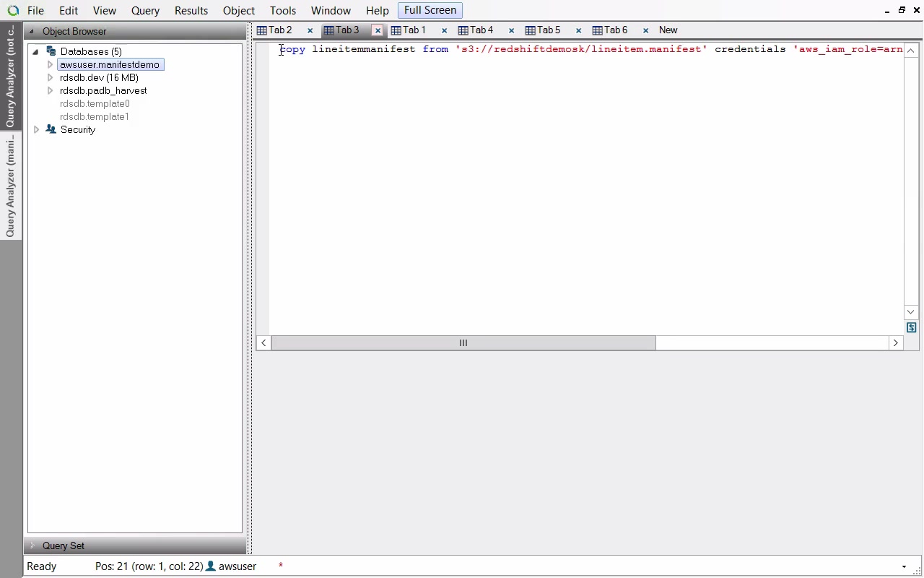Click the user icon in the status bar
The height and width of the screenshot is (578, 924).
tap(212, 566)
